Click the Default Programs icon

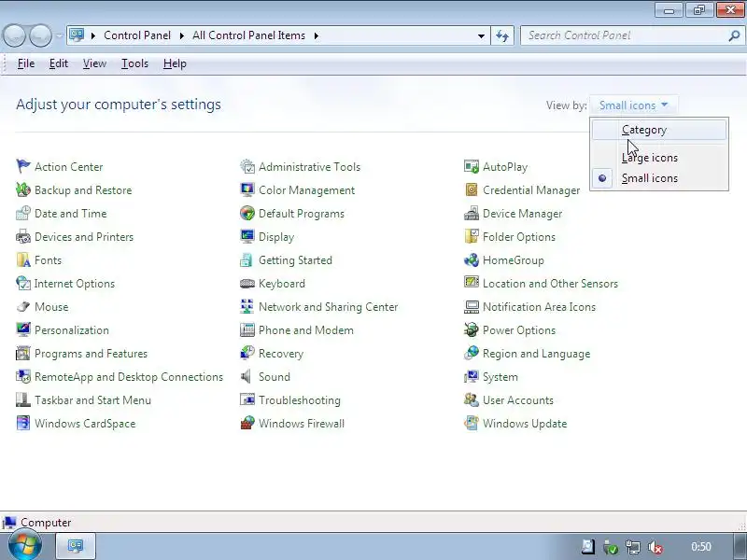pos(247,213)
